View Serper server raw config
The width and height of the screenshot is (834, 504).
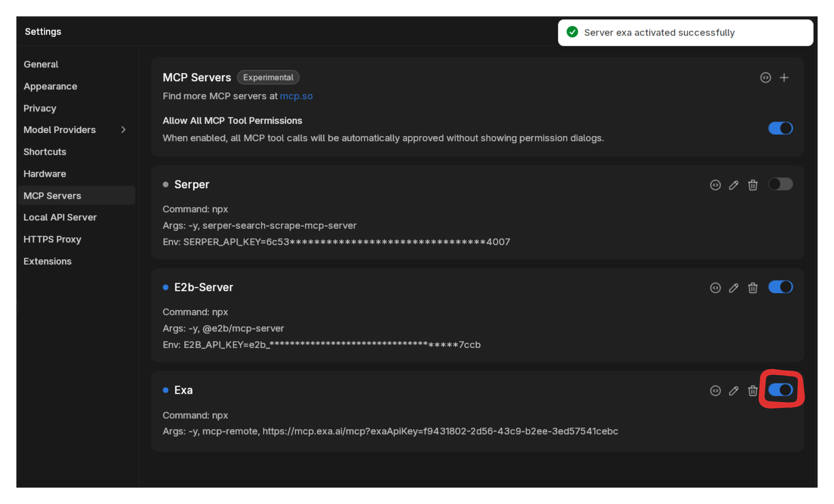[x=715, y=185]
